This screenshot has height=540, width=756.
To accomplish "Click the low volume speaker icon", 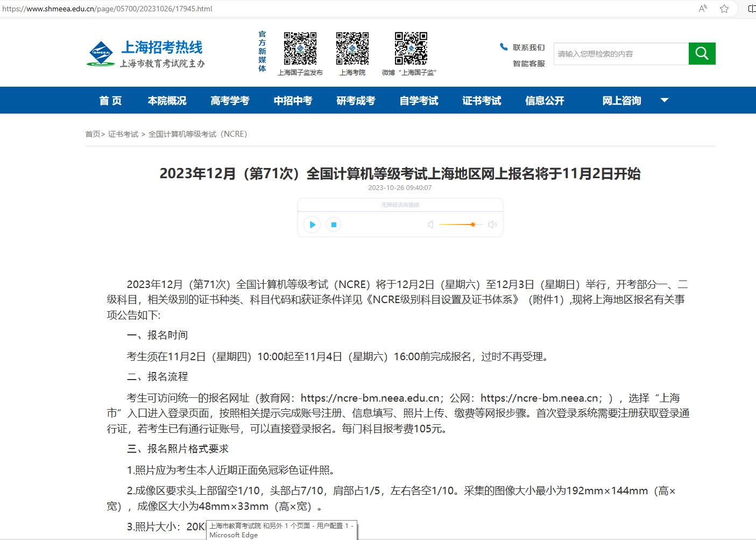I will (x=430, y=225).
